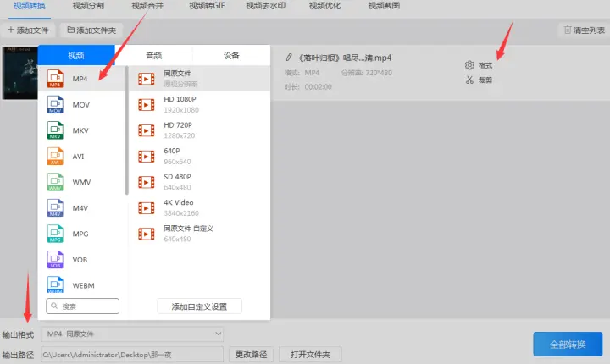610x364 pixels.
Task: Click the plus icon in 添加文件
Action: 11,30
